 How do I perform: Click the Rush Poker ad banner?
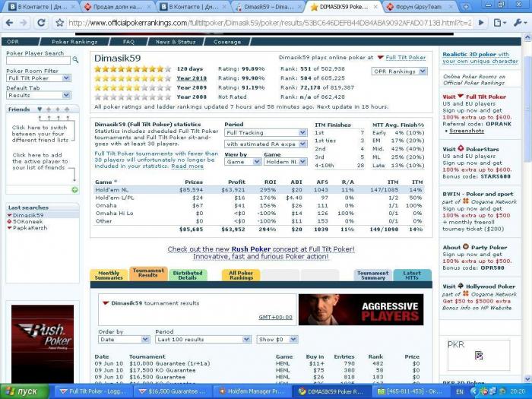[43, 344]
